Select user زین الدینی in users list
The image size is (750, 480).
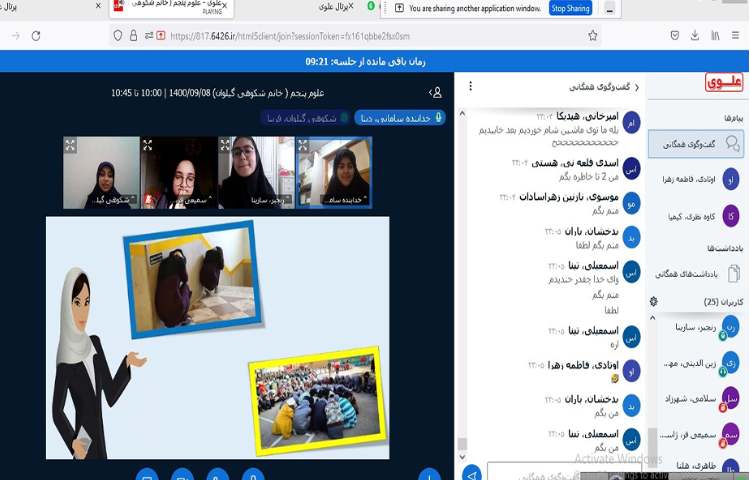[700, 364]
